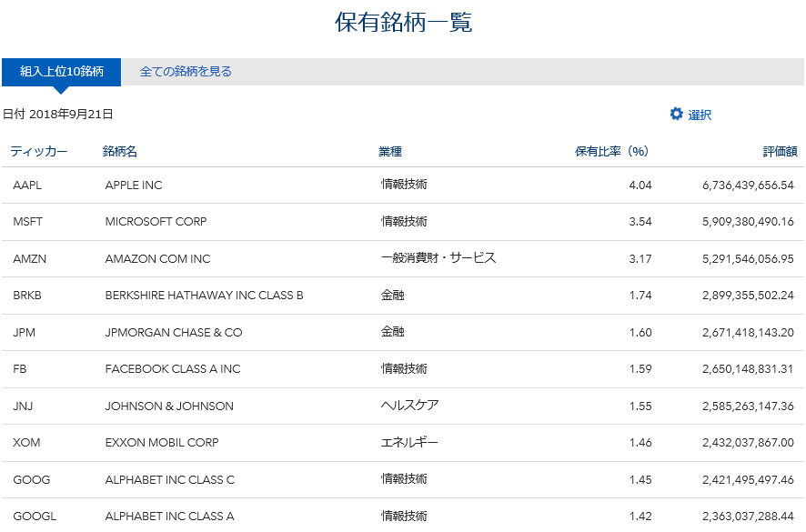Image resolution: width=806 pixels, height=532 pixels.
Task: Switch to the 全ての銘柄を見る tab
Action: 186,72
